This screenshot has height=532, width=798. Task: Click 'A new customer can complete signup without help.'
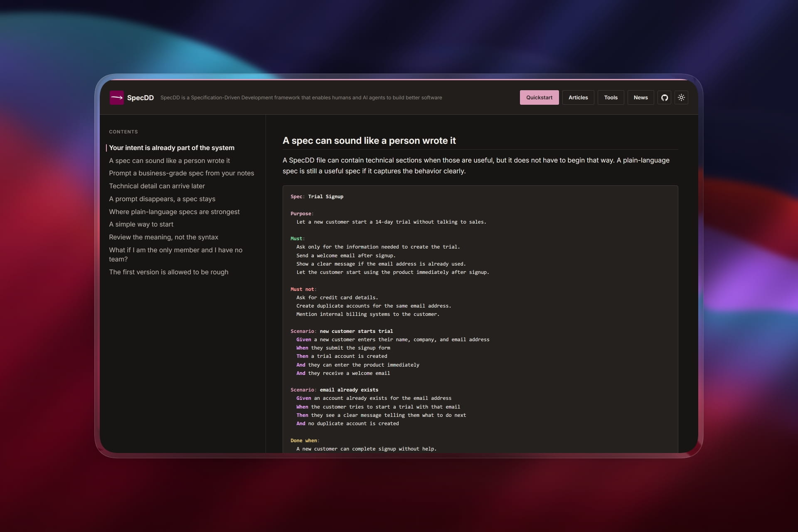tap(367, 449)
